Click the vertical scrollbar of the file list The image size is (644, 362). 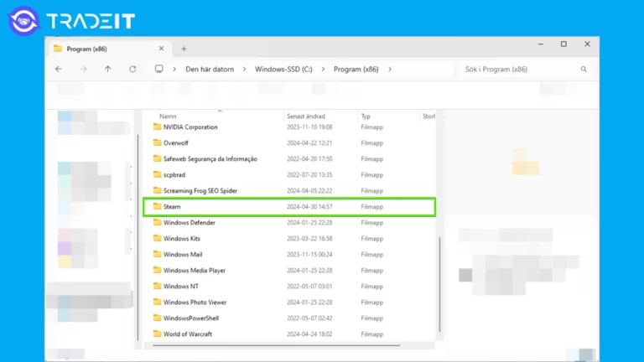[x=439, y=284]
